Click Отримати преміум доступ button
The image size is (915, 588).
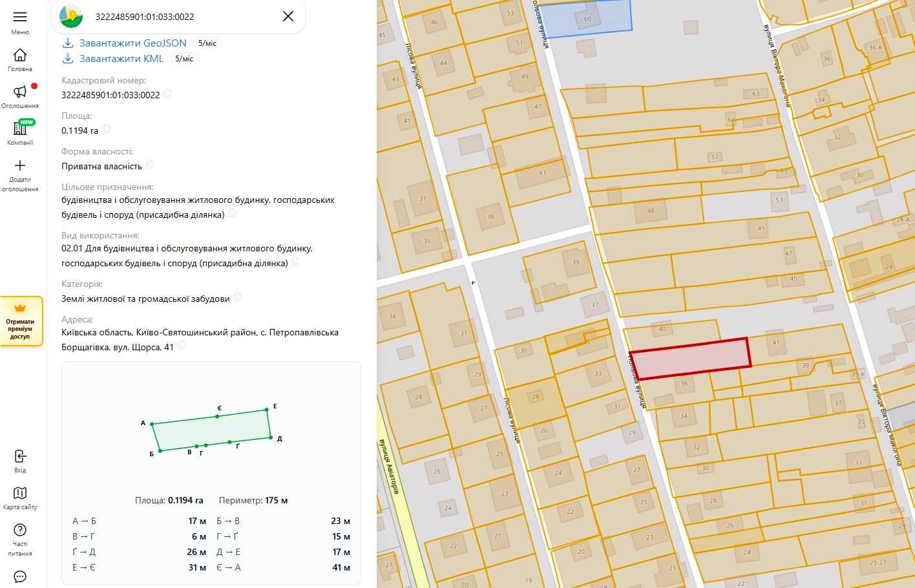pos(21,322)
